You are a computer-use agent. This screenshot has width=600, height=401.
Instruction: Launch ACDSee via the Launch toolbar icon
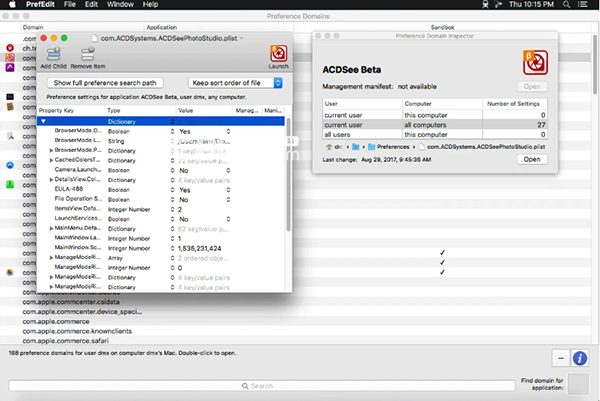point(278,54)
